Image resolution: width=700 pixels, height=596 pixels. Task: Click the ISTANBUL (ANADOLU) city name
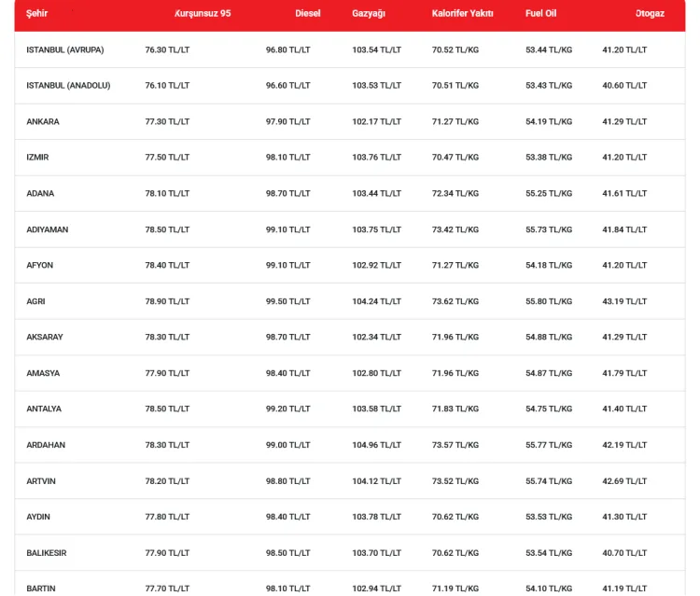pyautogui.click(x=68, y=85)
